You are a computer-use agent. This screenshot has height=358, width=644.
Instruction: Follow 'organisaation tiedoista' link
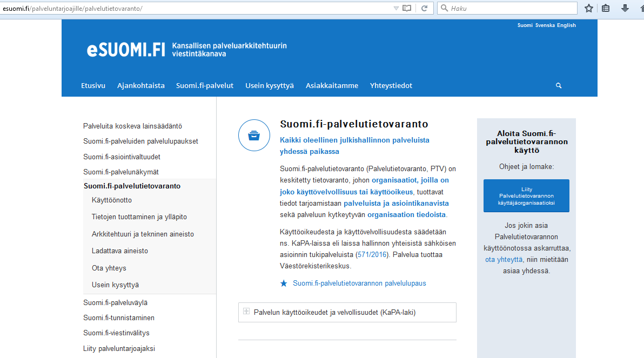406,215
